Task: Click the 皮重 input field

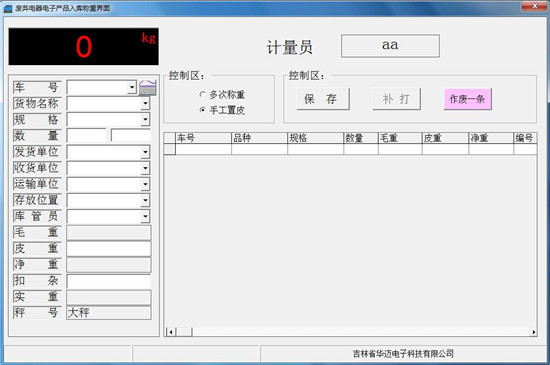Action: (x=109, y=249)
